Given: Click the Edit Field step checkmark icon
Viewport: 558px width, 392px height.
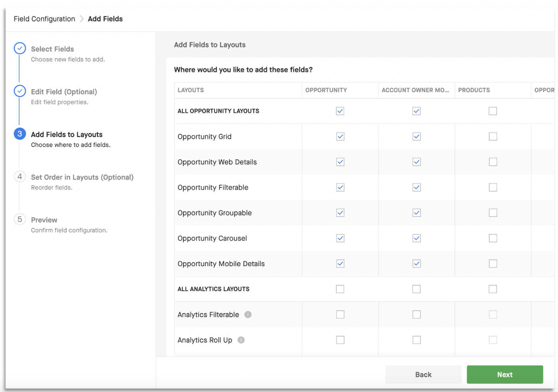Looking at the screenshot, I should [20, 91].
